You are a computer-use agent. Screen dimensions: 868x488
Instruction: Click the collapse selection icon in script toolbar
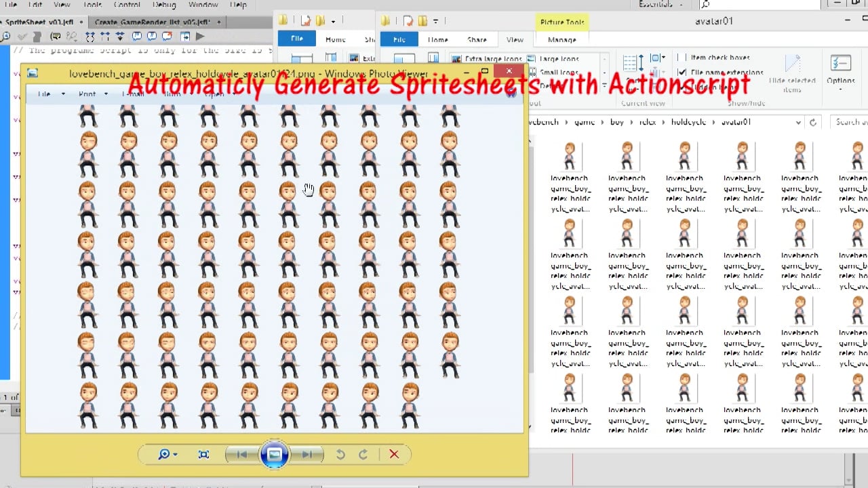105,36
